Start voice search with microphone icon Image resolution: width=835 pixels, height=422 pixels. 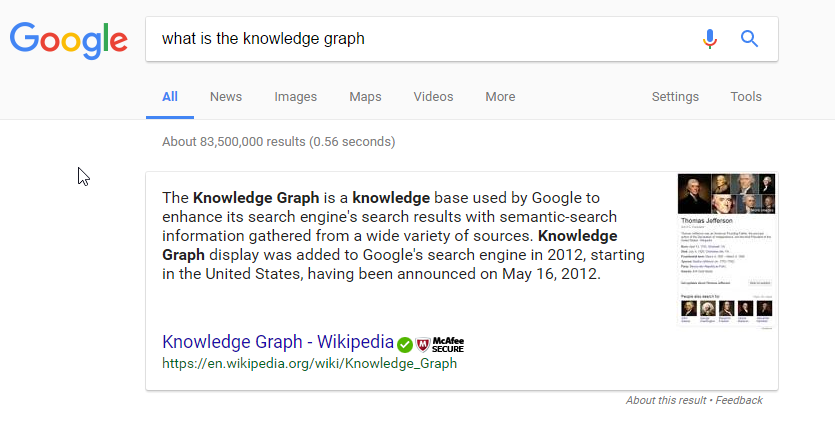click(x=710, y=39)
